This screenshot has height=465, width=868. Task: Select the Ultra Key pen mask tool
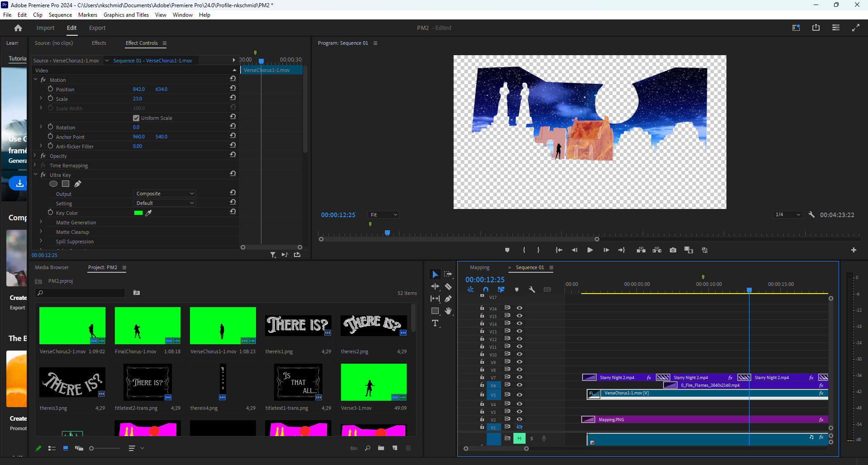(78, 184)
